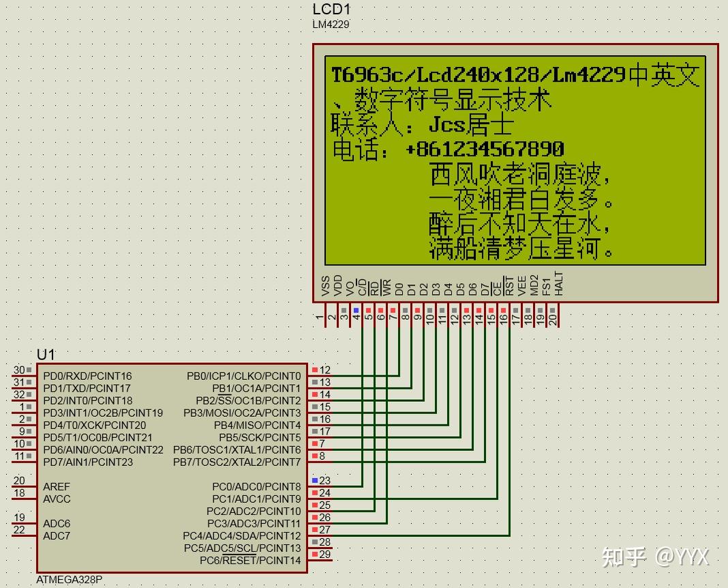Click the blue C/D pin 4 marker on LCD1
Image resolution: width=728 pixels, height=588 pixels.
click(x=355, y=309)
